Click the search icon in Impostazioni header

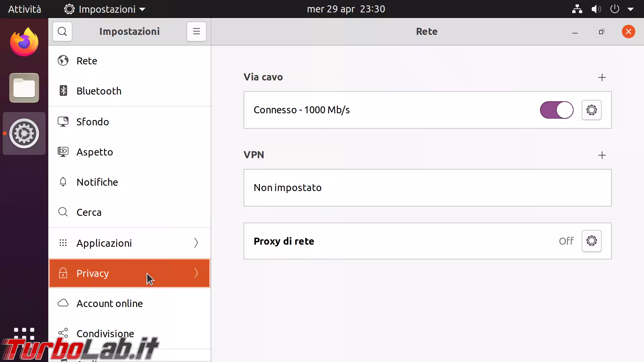(62, 32)
